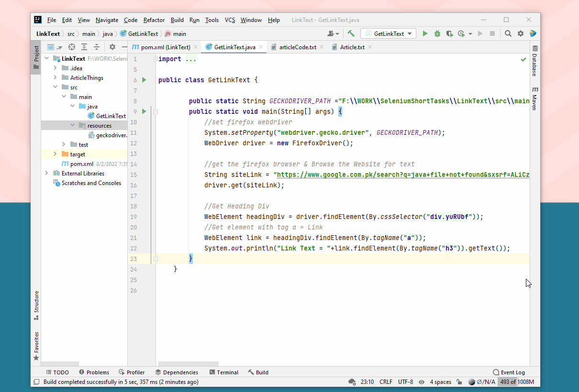Open Search Everywhere magnifier
This screenshot has height=392, width=579.
tap(508, 33)
